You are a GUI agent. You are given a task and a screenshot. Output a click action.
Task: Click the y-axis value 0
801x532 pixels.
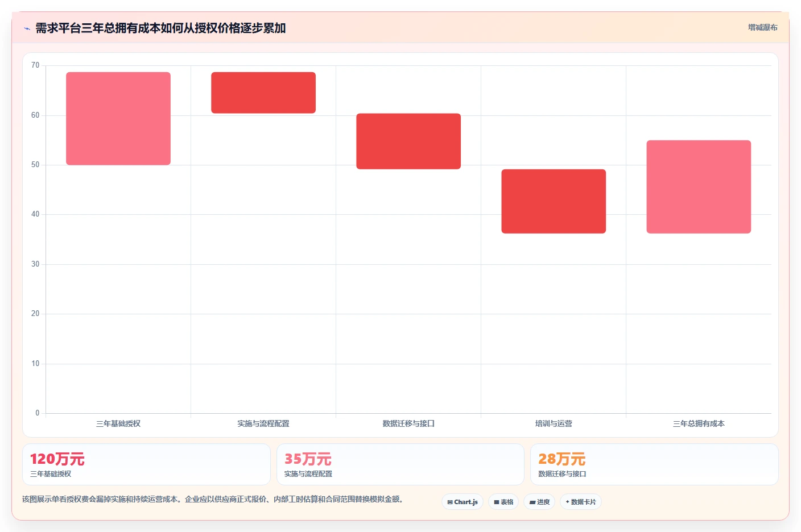(x=38, y=413)
